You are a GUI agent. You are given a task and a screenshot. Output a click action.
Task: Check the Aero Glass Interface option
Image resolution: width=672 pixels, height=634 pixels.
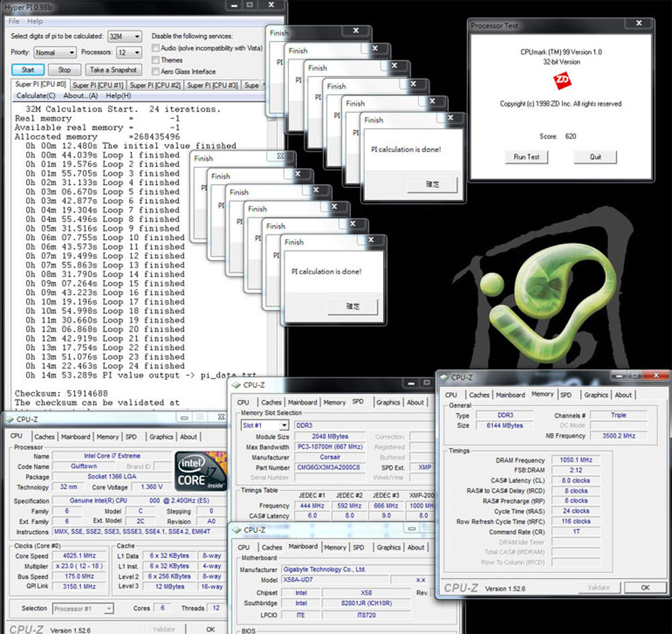(156, 71)
